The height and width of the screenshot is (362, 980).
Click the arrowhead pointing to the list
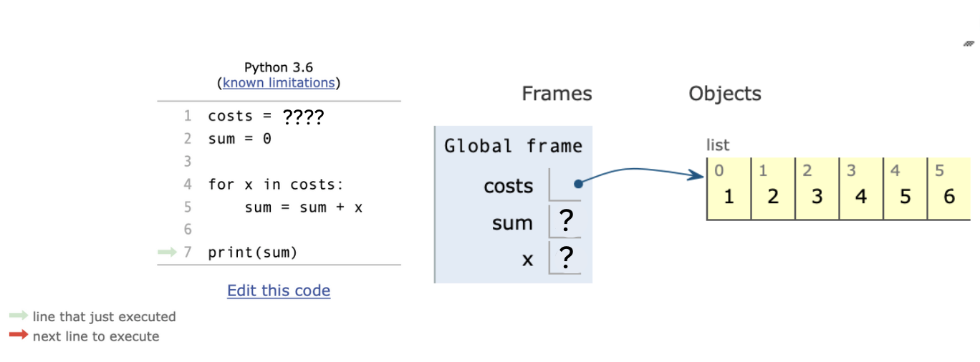[x=697, y=174]
